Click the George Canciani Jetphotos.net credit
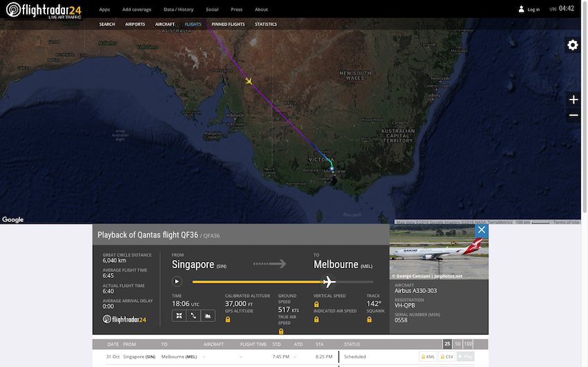Image resolution: width=588 pixels, height=367 pixels. tap(427, 276)
